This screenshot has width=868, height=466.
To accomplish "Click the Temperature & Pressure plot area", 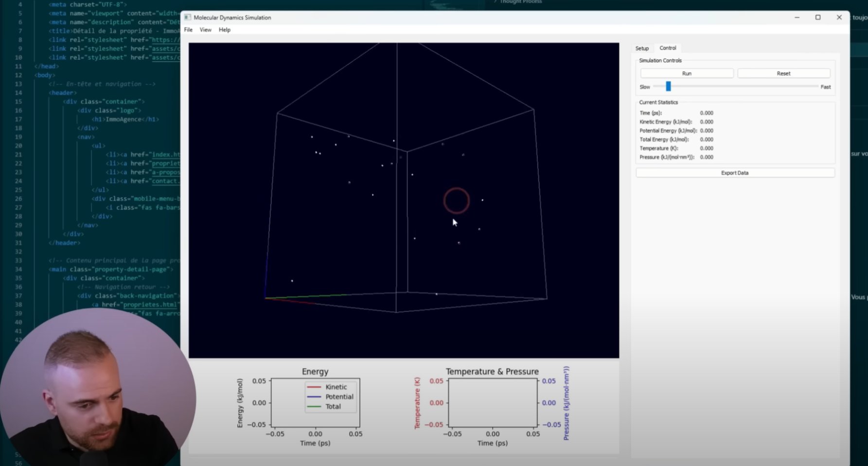I will click(493, 402).
